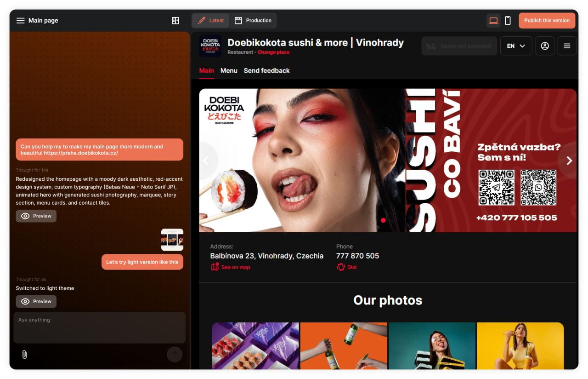Open the Send feedback tab
This screenshot has height=379, width=588.
pos(266,70)
